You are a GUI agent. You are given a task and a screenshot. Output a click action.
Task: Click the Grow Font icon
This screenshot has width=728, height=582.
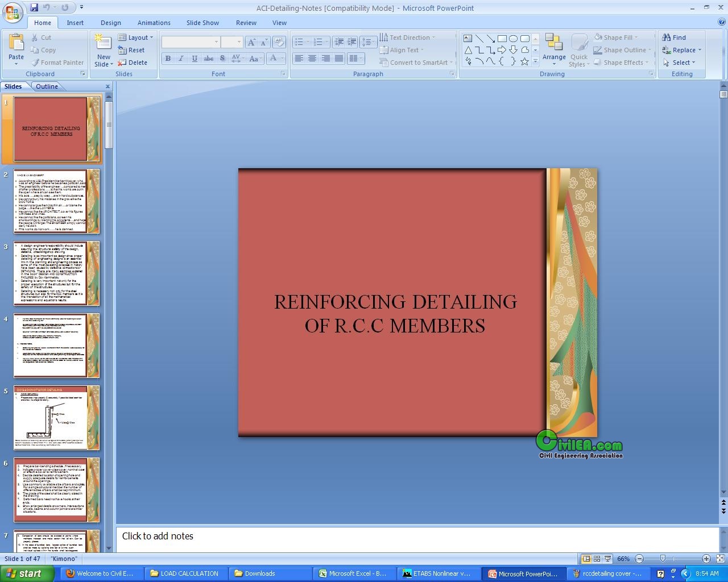pos(251,42)
